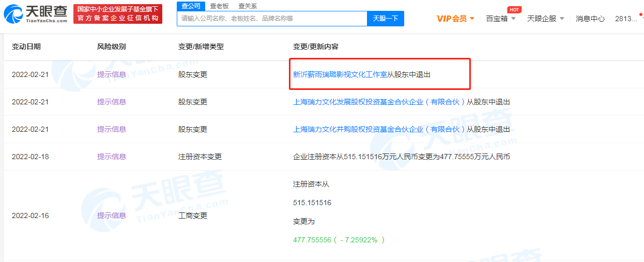Click the 企业注册资本从515.151516万元 change text

(x=402, y=157)
